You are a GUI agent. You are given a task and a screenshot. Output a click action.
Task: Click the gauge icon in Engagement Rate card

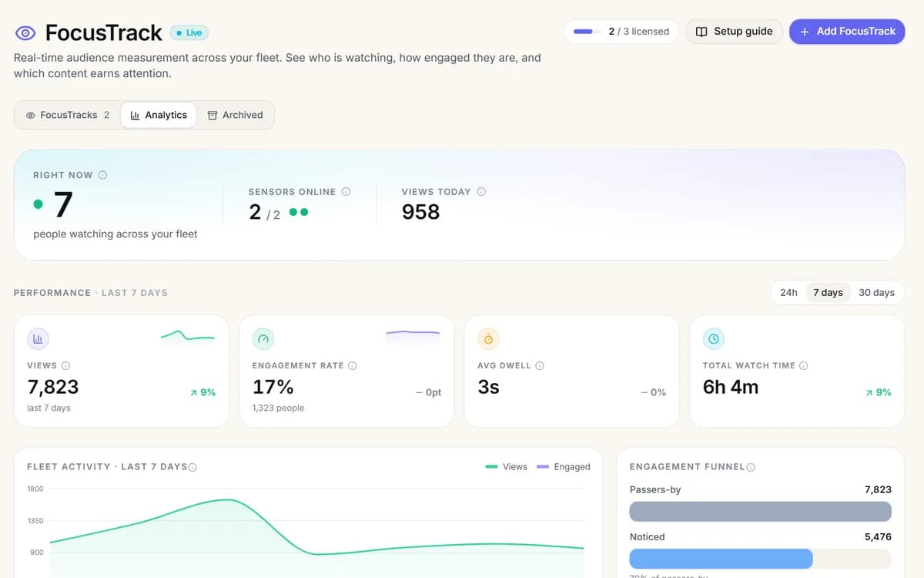pyautogui.click(x=263, y=338)
